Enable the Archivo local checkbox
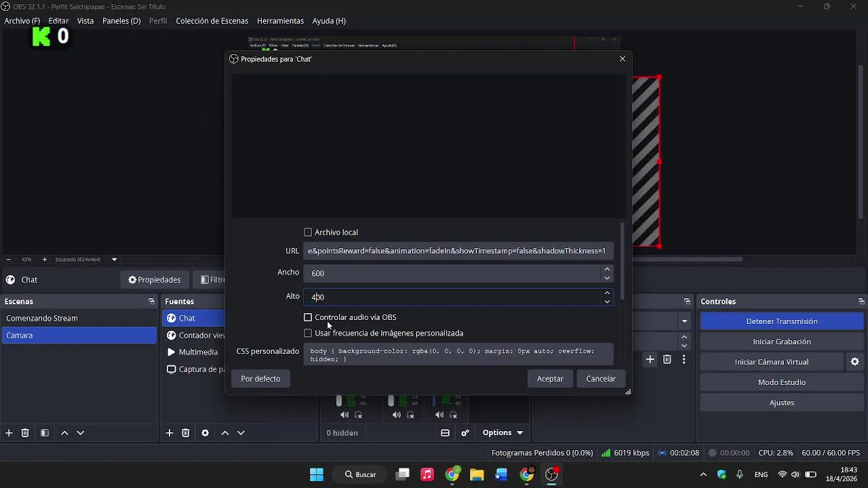This screenshot has height=488, width=868. tap(308, 232)
